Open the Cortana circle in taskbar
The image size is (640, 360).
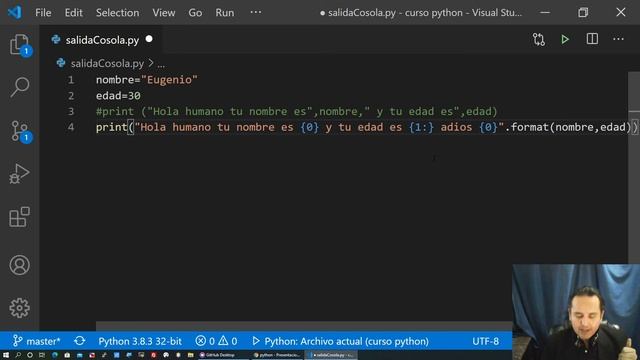tap(30, 355)
